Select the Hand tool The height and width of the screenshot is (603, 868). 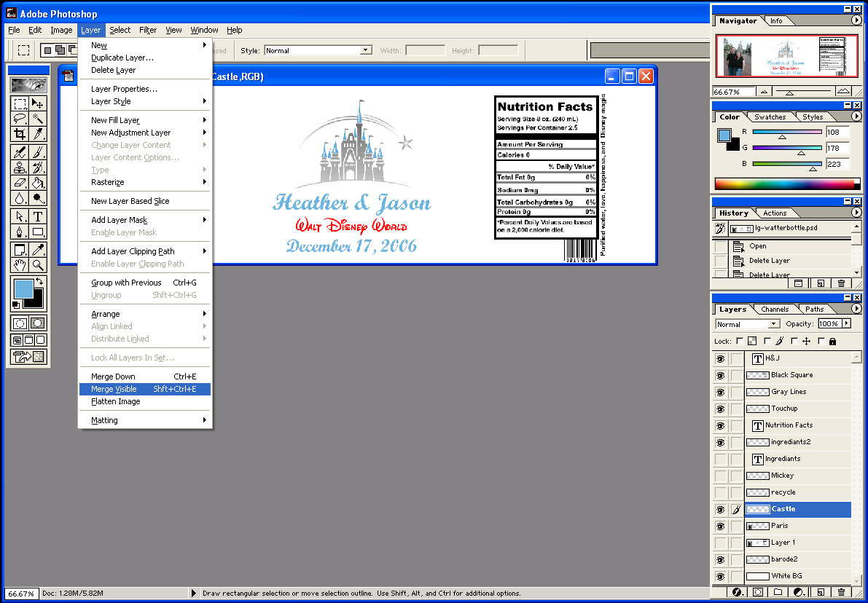[20, 265]
